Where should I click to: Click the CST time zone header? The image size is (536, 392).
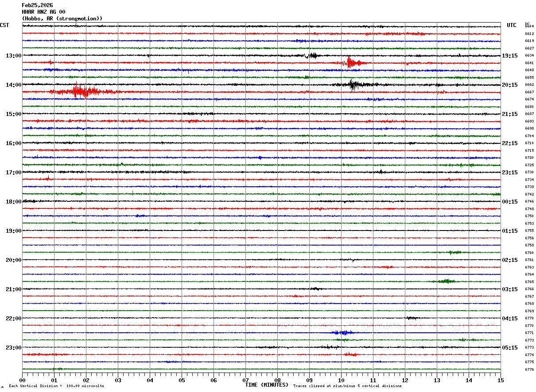(4, 25)
